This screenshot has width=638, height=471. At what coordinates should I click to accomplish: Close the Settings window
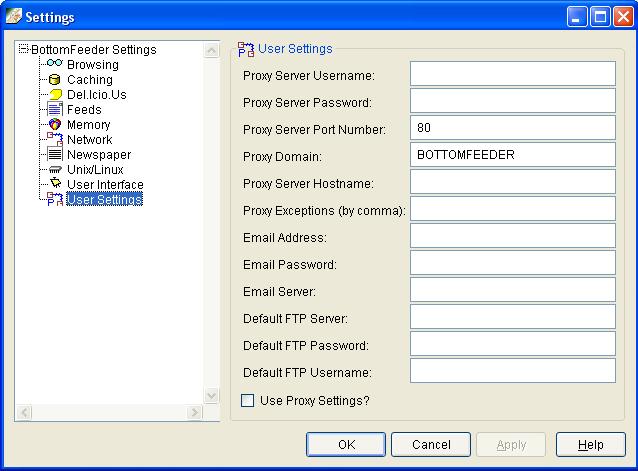[623, 17]
